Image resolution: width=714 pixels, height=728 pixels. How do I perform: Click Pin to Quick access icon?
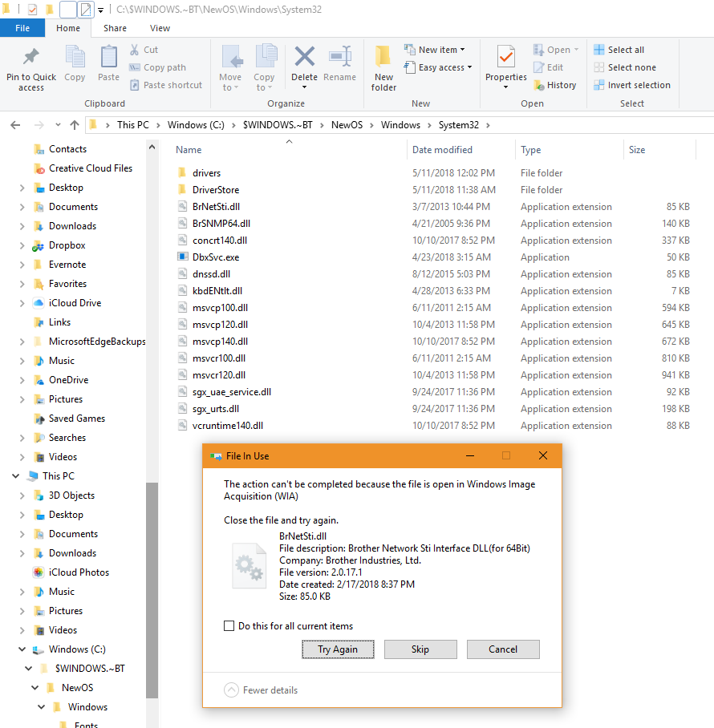[31, 58]
